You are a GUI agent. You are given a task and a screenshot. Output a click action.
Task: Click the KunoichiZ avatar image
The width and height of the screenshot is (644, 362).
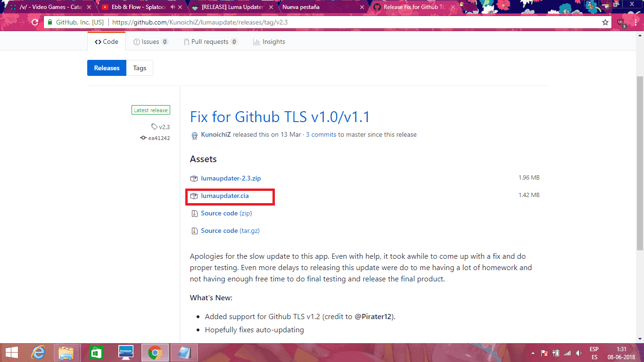(194, 135)
